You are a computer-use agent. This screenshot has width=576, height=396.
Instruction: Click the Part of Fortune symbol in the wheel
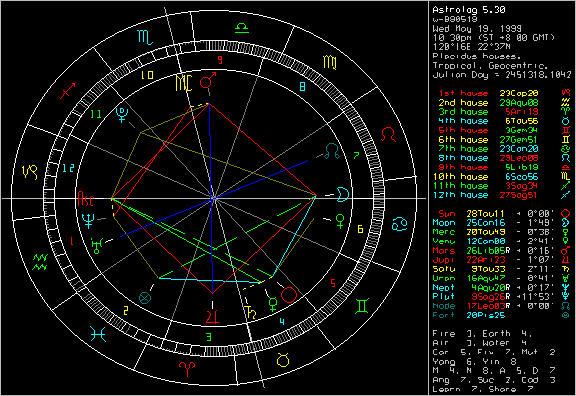(145, 298)
